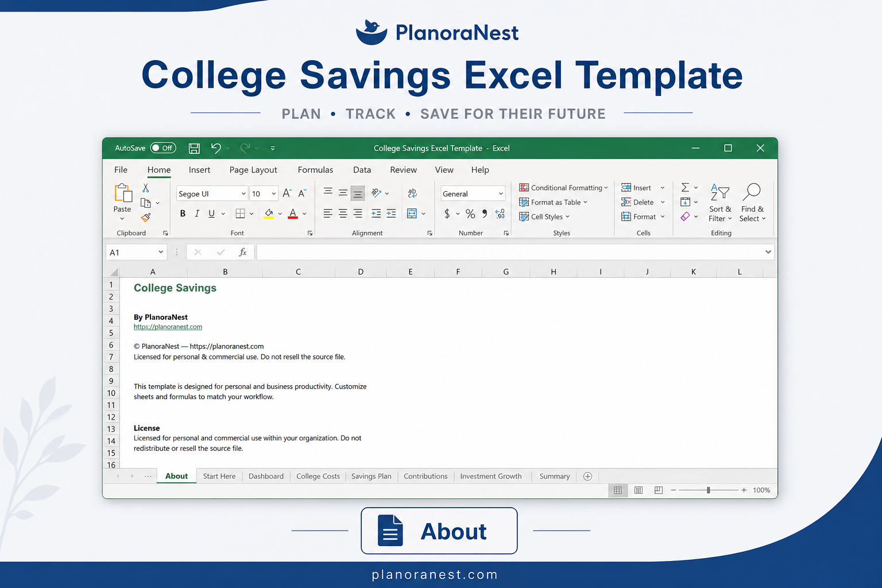Click the zoom slider handle

tap(709, 490)
